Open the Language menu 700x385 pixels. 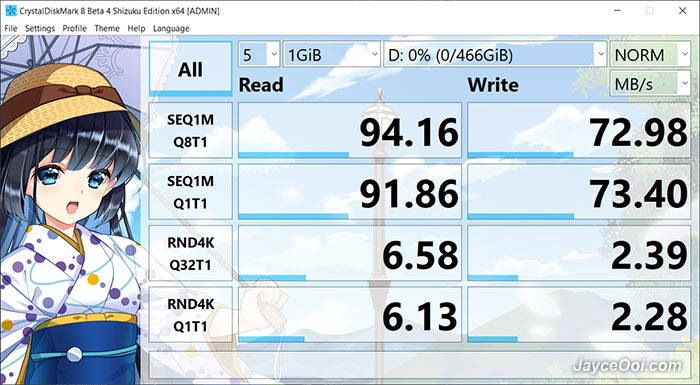point(171,28)
